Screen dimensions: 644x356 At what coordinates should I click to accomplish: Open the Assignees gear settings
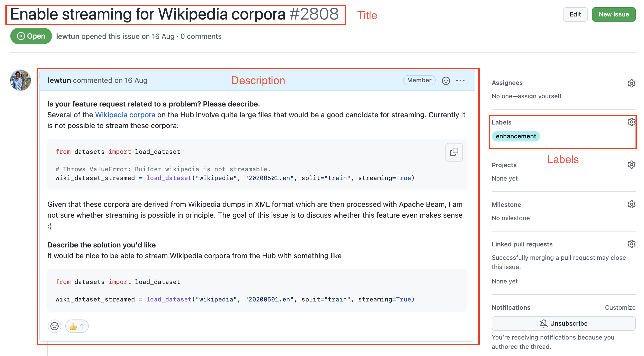click(x=631, y=83)
